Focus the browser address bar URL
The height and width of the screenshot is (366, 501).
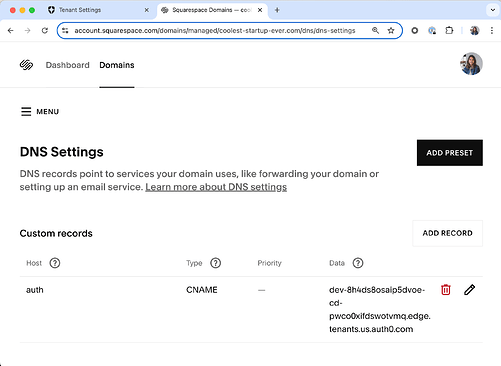[215, 31]
